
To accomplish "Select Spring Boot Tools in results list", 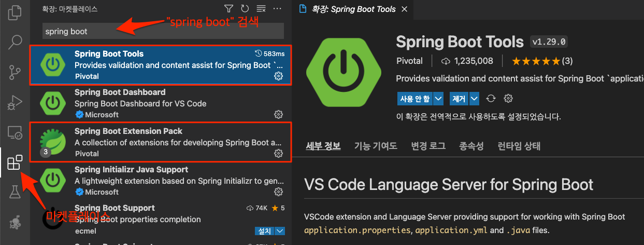I will (x=160, y=65).
